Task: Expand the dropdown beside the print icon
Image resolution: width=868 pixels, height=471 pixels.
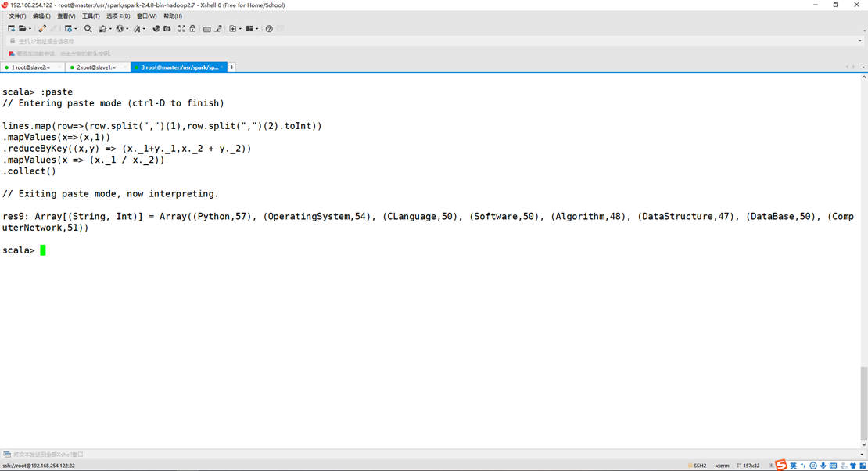Action: (x=110, y=29)
